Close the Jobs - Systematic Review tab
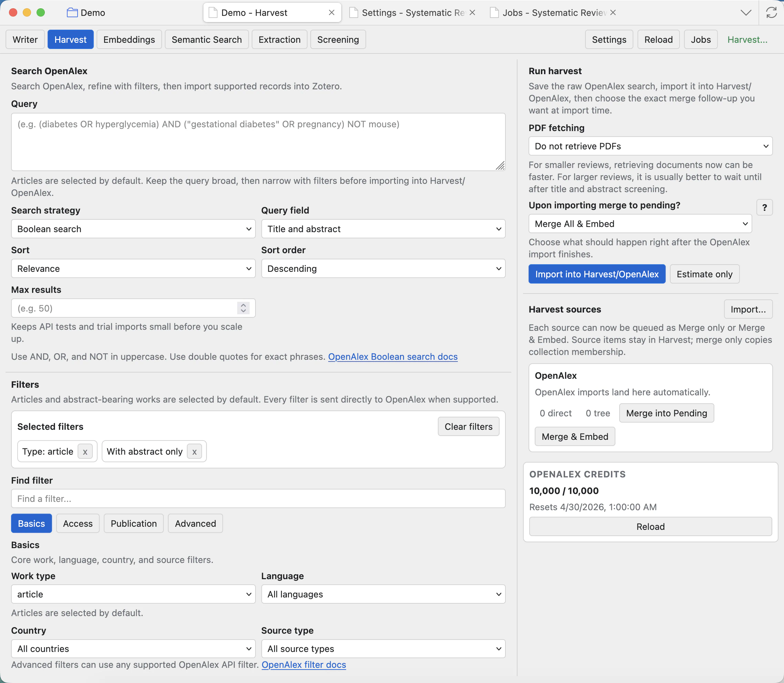The width and height of the screenshot is (784, 683). [613, 12]
